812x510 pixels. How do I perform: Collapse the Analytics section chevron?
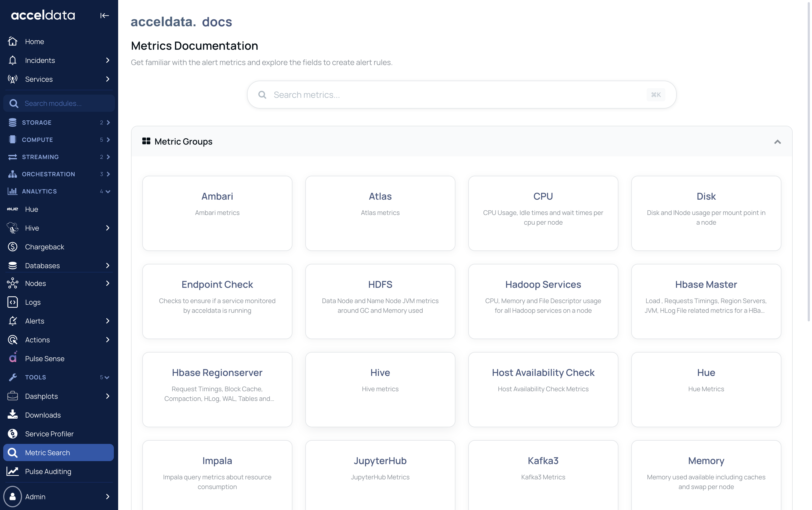coord(108,192)
